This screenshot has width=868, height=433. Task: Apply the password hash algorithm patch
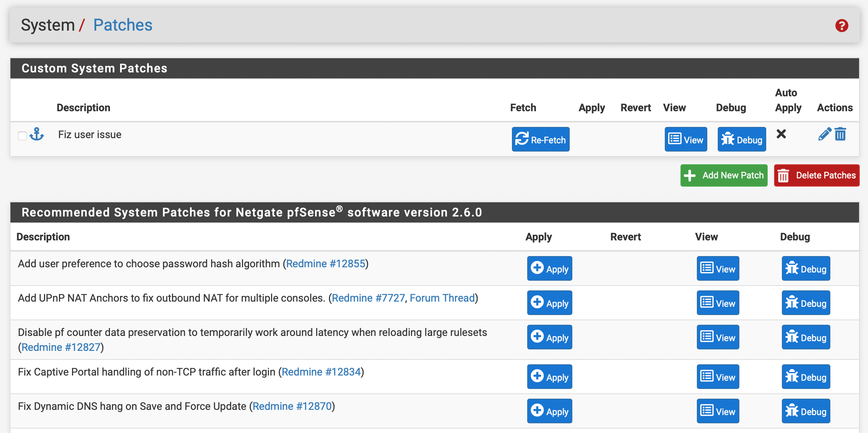[x=549, y=269]
